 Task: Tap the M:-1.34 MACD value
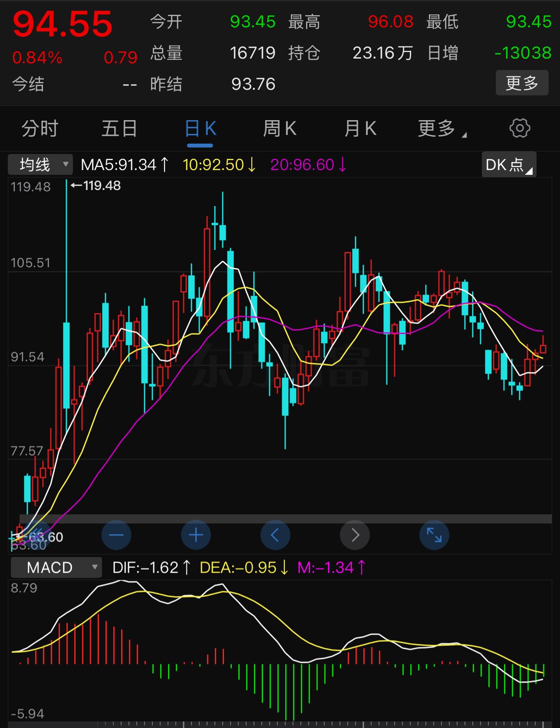pos(332,567)
